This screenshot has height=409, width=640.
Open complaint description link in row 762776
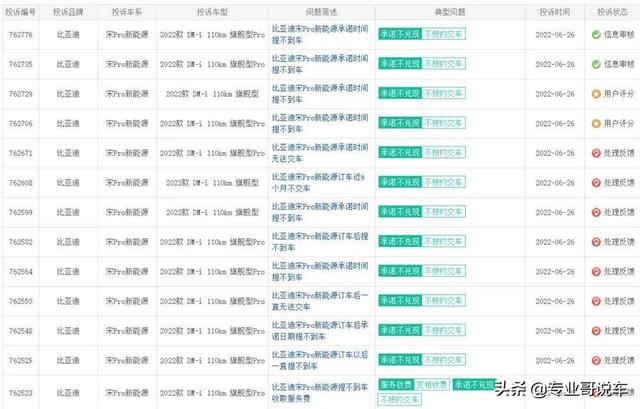click(320, 35)
